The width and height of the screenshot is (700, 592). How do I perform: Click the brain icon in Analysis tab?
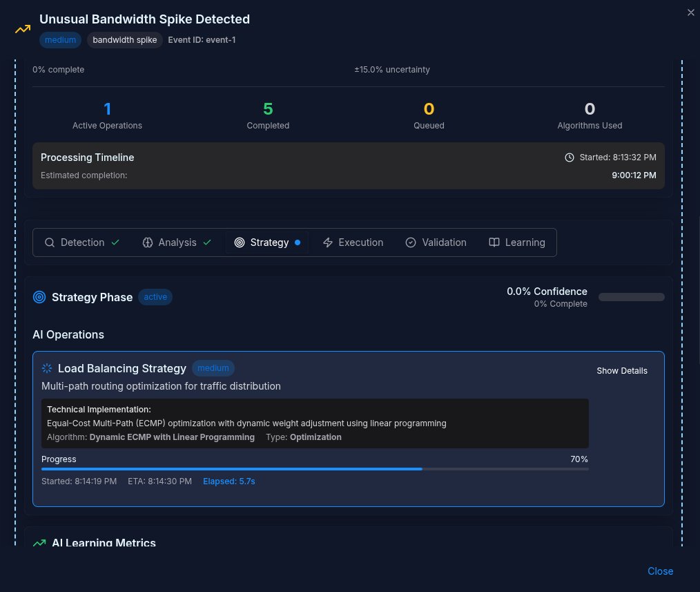pyautogui.click(x=147, y=242)
